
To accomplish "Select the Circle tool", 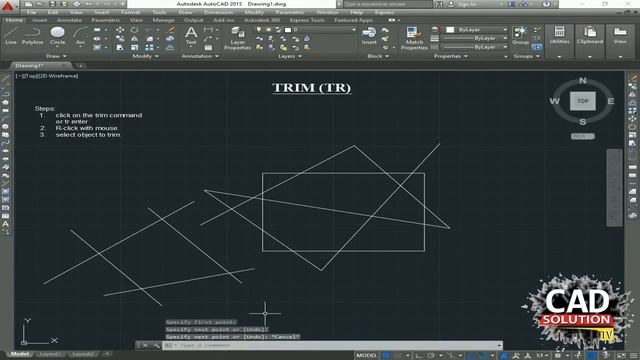I will tap(58, 36).
